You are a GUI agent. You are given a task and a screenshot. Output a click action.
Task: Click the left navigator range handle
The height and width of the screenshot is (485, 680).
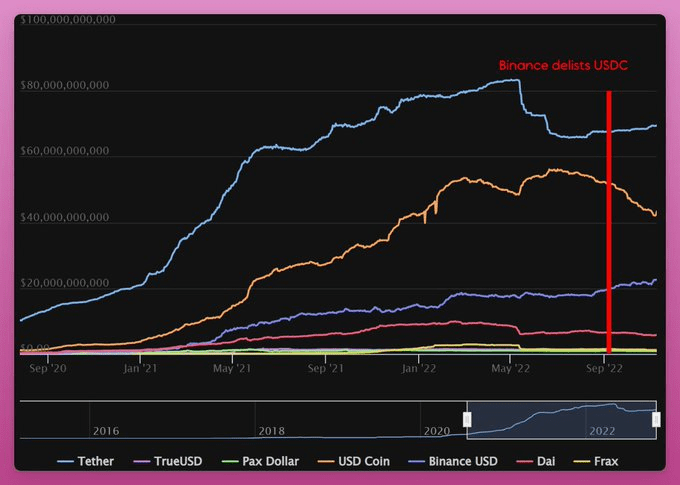click(x=466, y=420)
